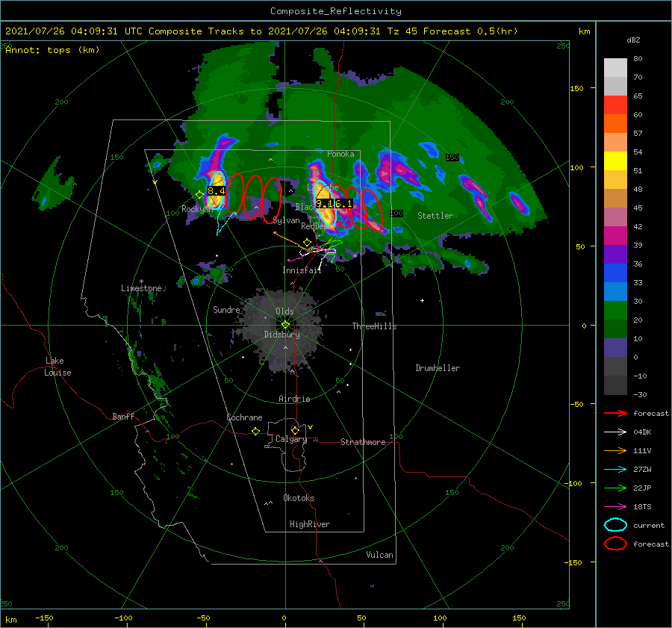Click the HighRiver town label
The height and width of the screenshot is (628, 672).
click(310, 524)
